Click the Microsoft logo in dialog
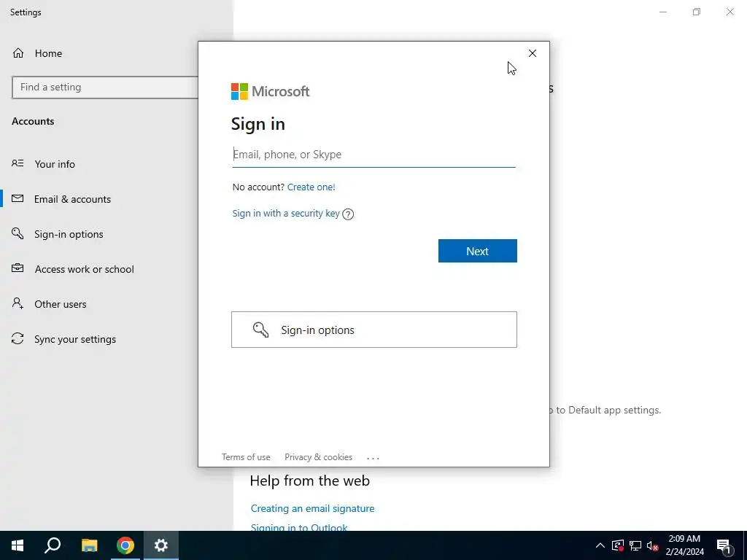 270,91
